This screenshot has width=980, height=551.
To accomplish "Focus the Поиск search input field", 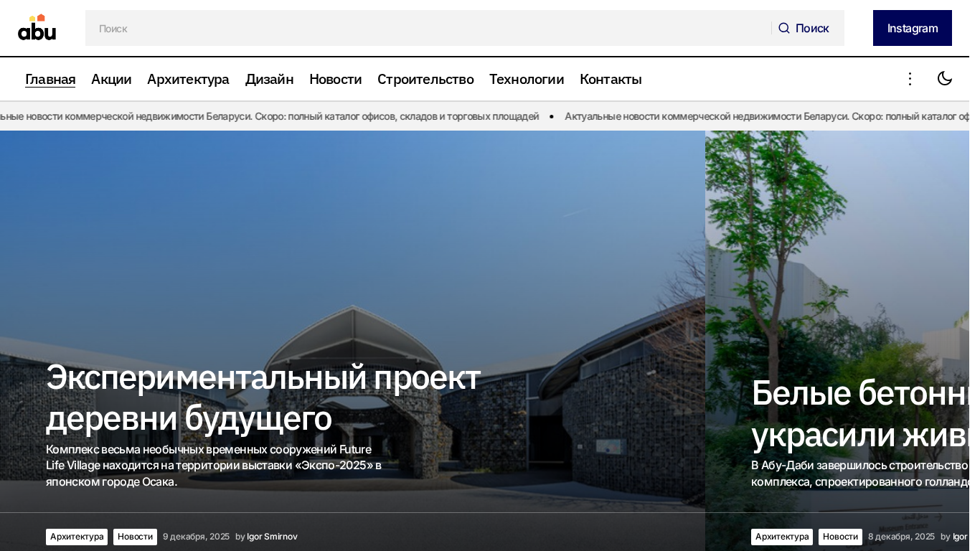I will pyautogui.click(x=428, y=28).
